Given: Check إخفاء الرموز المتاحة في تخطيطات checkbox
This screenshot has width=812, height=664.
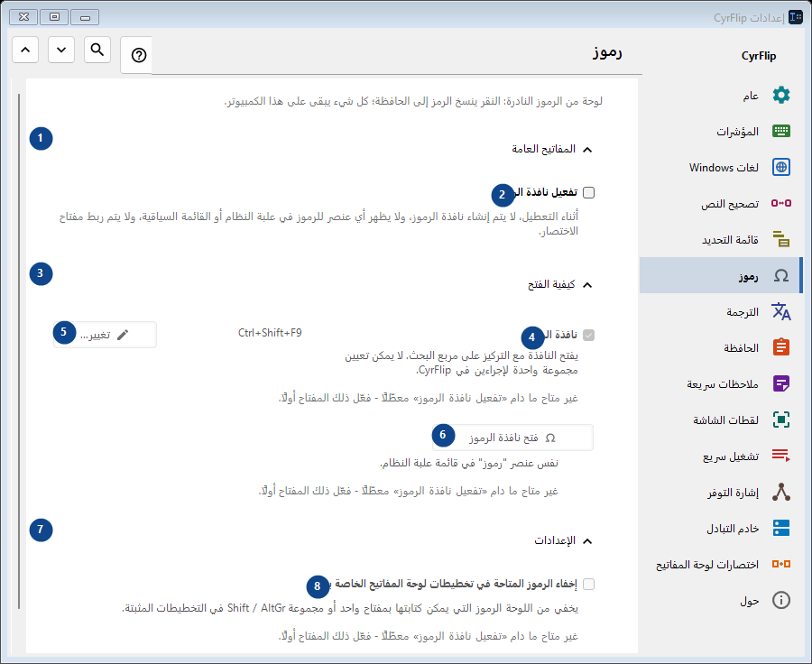Looking at the screenshot, I should [588, 585].
